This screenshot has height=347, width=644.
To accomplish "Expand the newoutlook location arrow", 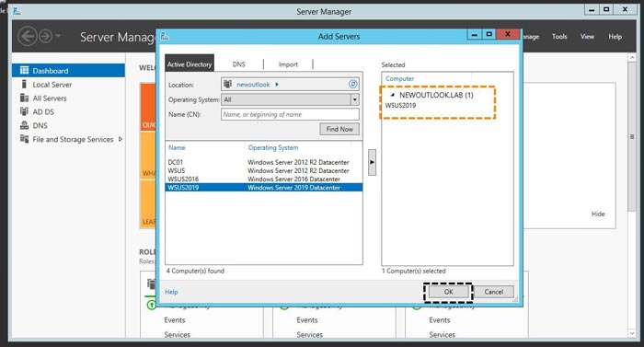I will pos(277,85).
